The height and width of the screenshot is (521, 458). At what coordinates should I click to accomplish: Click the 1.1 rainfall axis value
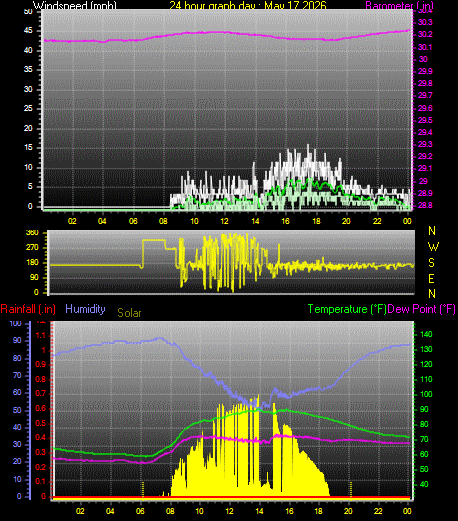(41, 336)
